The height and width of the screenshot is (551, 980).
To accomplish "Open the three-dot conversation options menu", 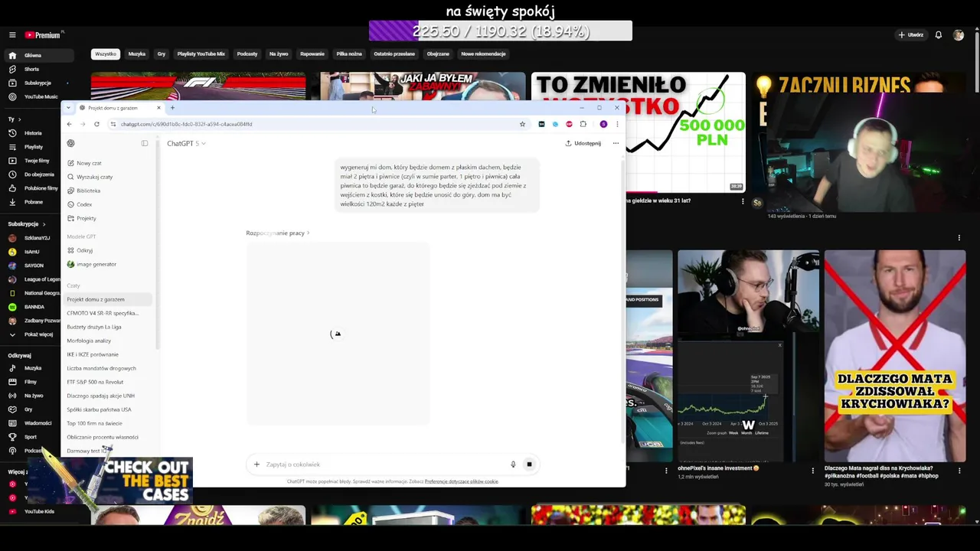I will click(616, 143).
